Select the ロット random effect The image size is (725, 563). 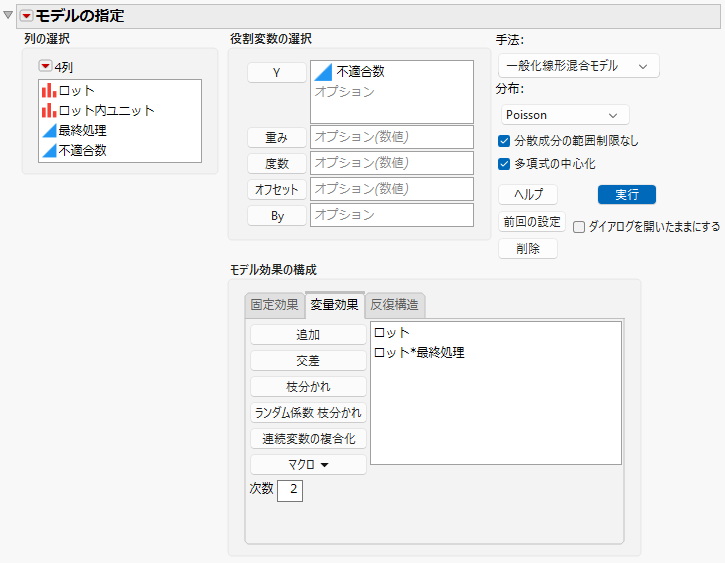pos(392,333)
